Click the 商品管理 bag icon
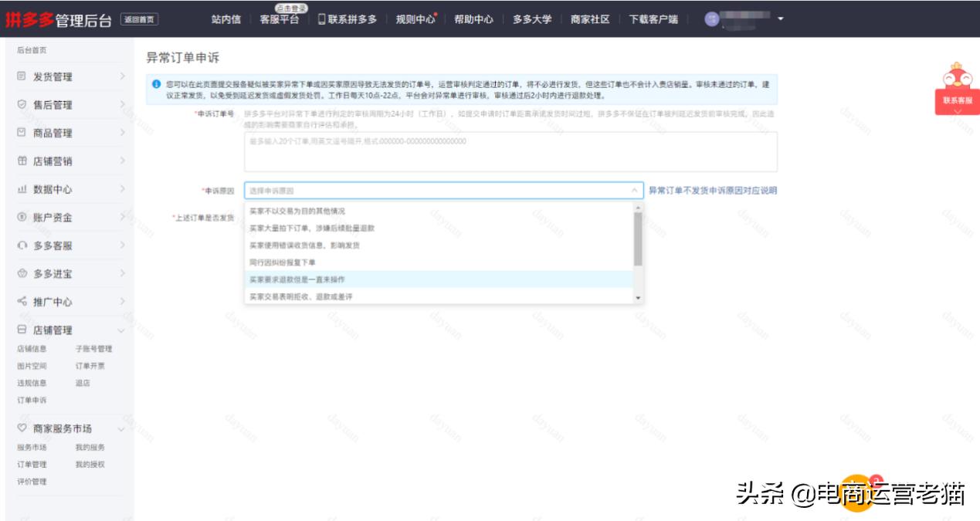980x521 pixels. click(22, 133)
